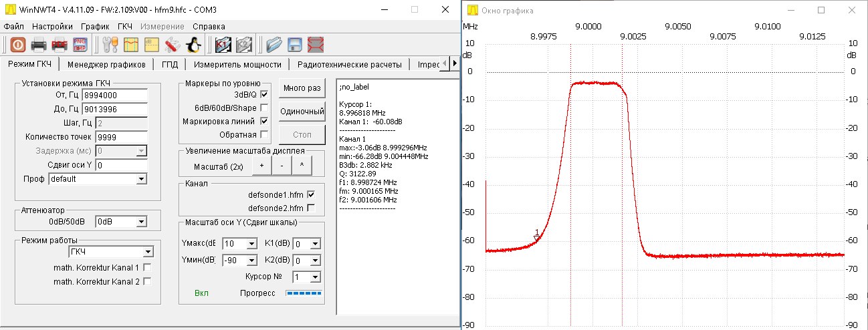
Task: Open the 0dB/50dB attenuator dropdown
Action: tap(121, 221)
